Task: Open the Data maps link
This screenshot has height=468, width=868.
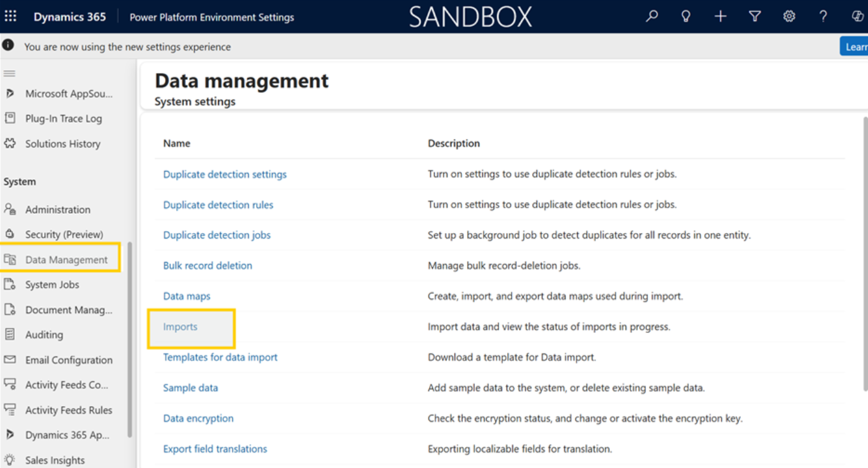Action: [187, 296]
